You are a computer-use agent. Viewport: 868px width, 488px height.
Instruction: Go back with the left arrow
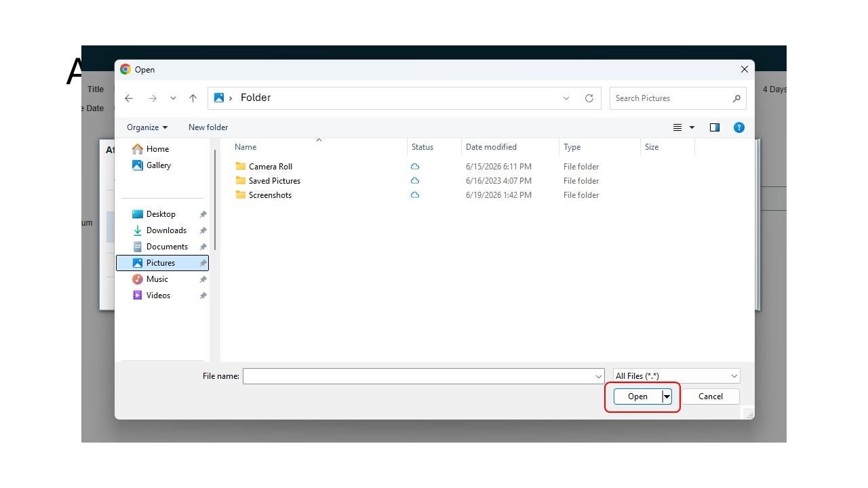click(129, 98)
